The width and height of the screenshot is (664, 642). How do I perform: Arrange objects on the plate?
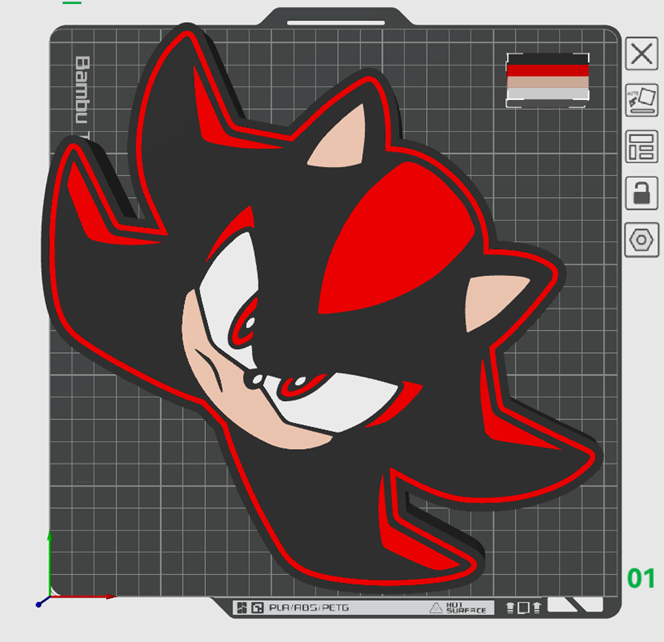click(640, 147)
